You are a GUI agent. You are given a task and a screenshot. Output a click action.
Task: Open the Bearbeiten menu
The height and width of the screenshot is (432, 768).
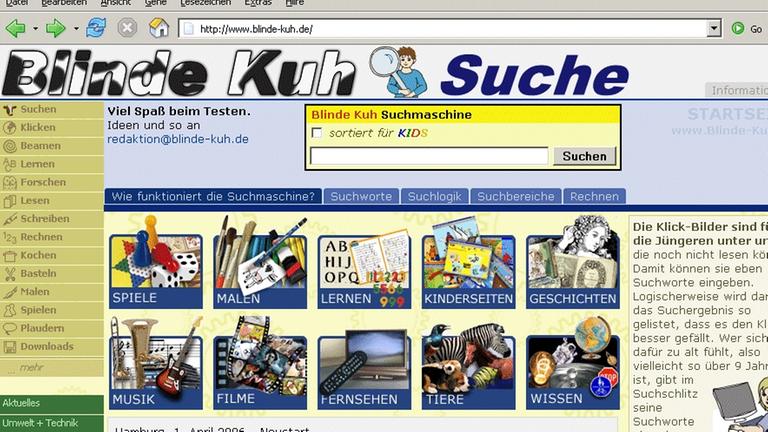point(64,3)
